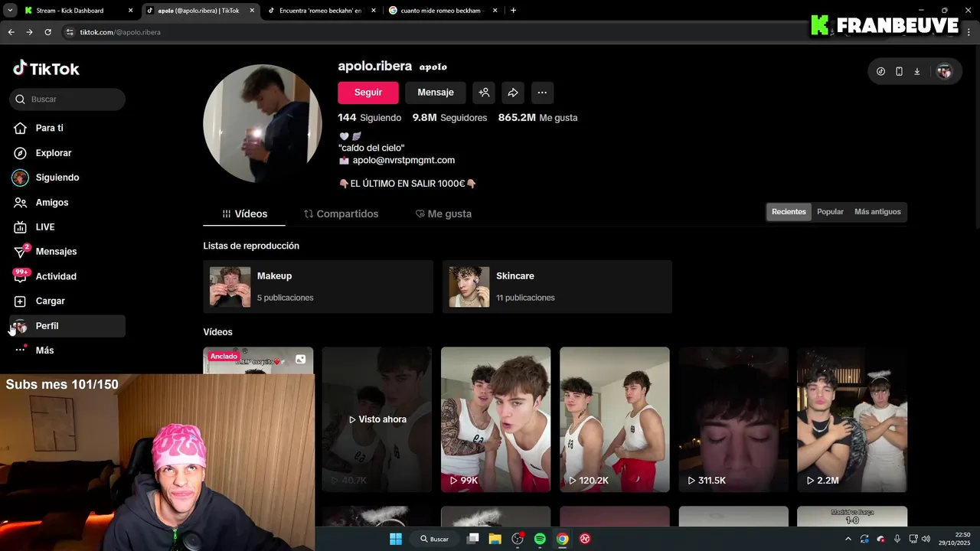Open Chrome tab search dropdown
Viewport: 980px width, 551px height.
pos(11,11)
